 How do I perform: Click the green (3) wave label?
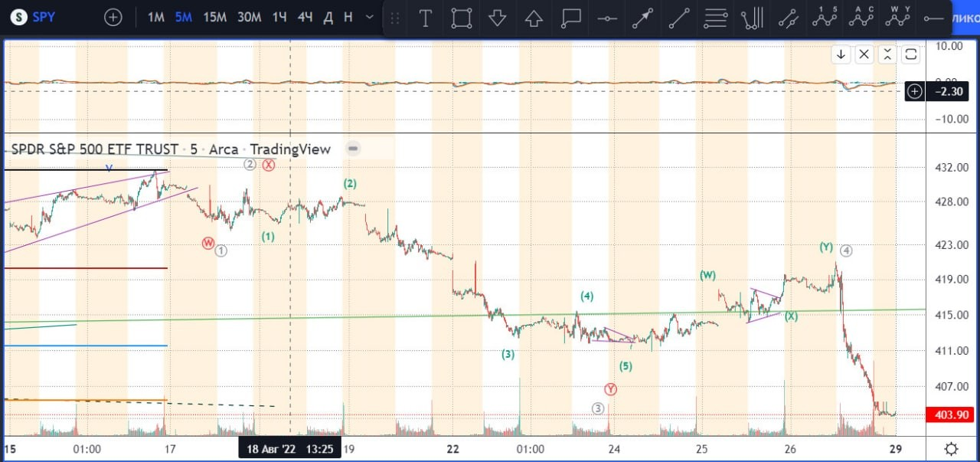(508, 354)
